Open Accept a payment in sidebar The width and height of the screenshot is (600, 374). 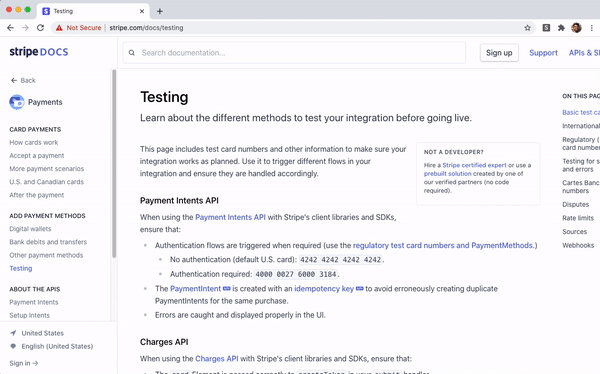point(37,155)
